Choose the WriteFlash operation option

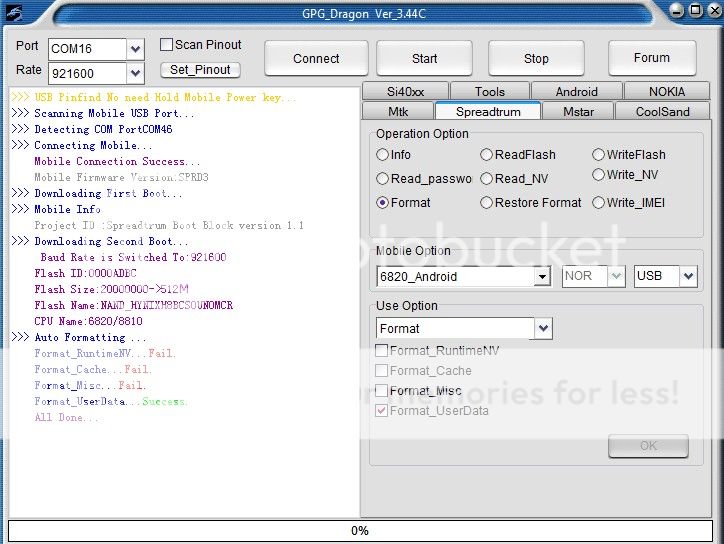[x=599, y=155]
